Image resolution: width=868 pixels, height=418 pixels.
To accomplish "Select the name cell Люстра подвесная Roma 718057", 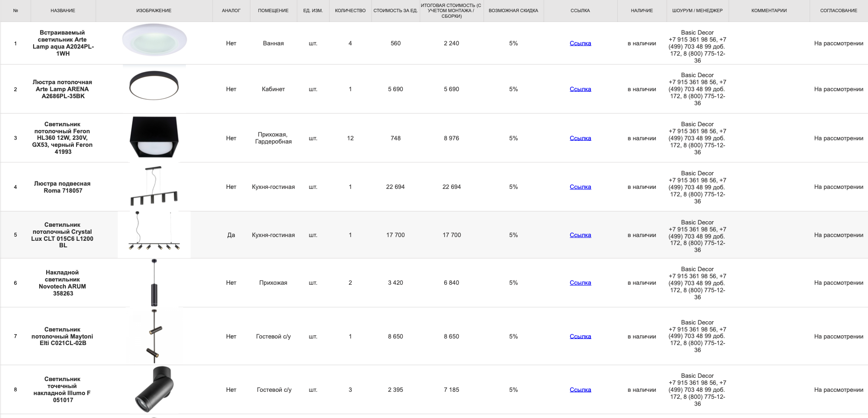I will click(x=63, y=187).
